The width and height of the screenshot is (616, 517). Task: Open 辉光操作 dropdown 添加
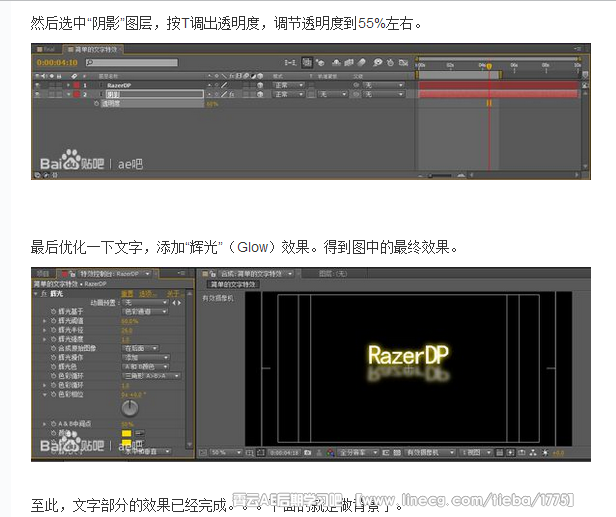[146, 358]
